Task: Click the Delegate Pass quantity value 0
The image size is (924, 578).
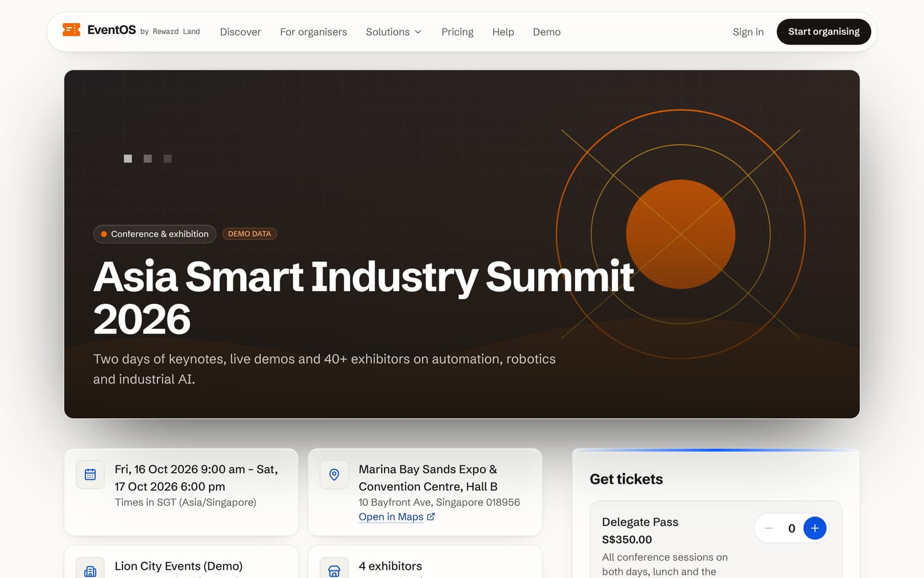Action: [x=792, y=528]
